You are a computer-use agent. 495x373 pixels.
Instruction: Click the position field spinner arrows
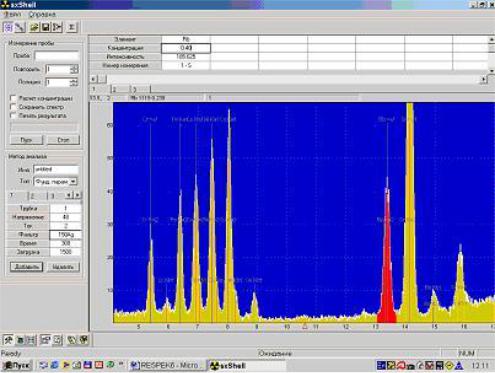(74, 82)
